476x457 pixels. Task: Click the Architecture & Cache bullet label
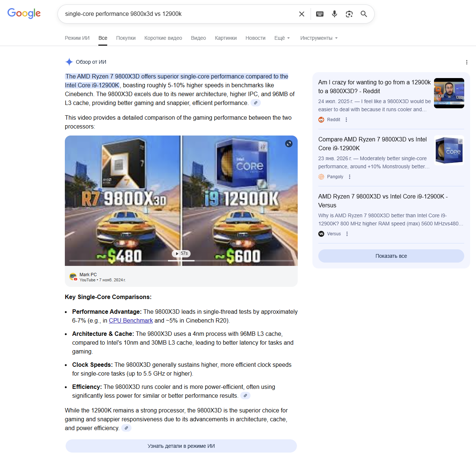pos(103,334)
